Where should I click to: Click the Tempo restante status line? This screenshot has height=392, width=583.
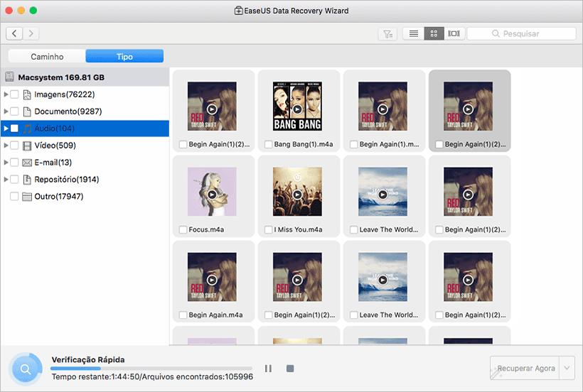coord(152,377)
